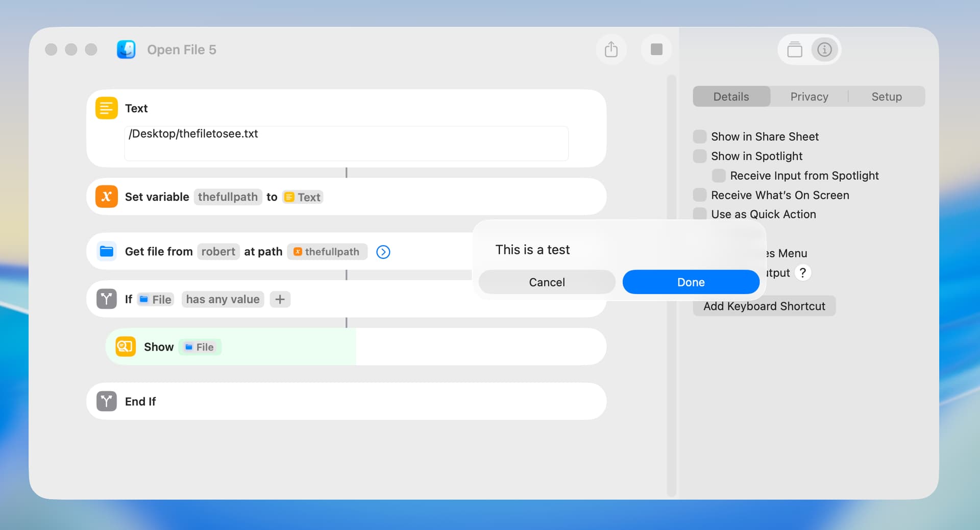
Task: Expand Get File action options chevron
Action: [x=383, y=252]
